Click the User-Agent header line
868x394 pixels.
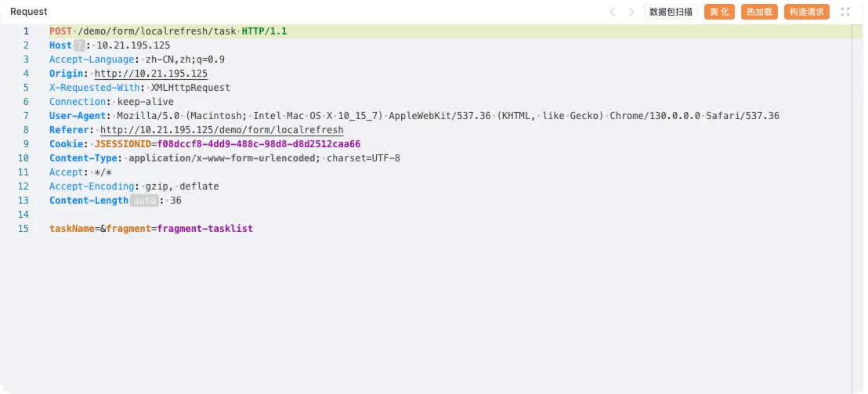(414, 116)
